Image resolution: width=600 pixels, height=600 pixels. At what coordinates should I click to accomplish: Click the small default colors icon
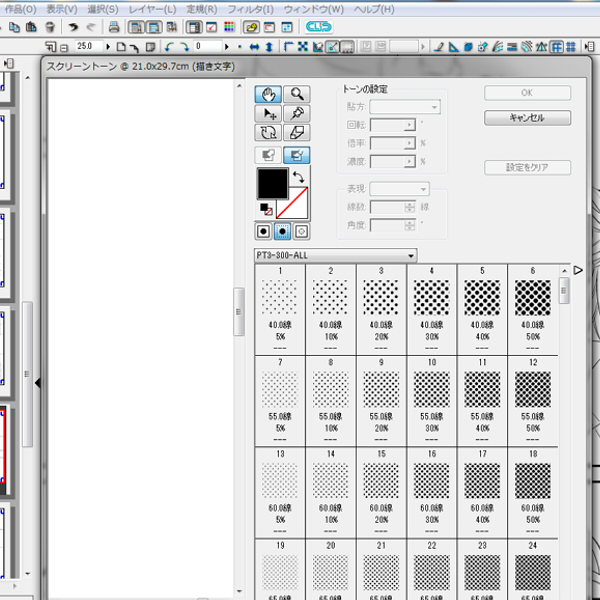point(265,209)
